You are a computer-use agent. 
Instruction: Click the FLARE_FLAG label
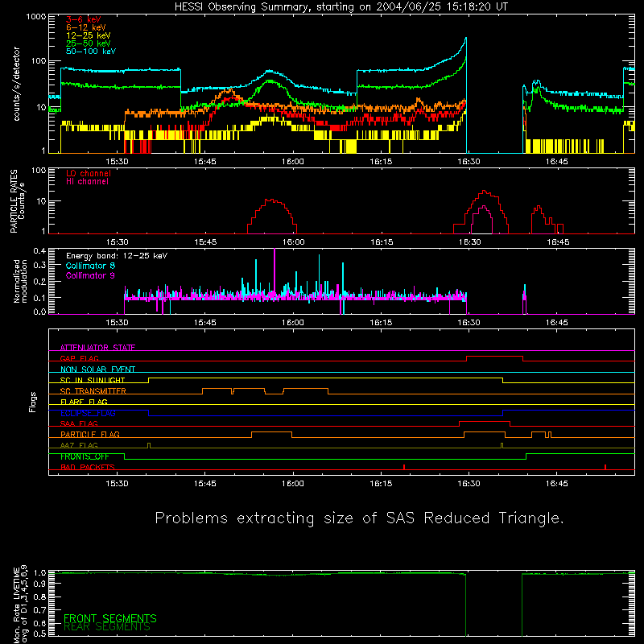click(x=84, y=402)
